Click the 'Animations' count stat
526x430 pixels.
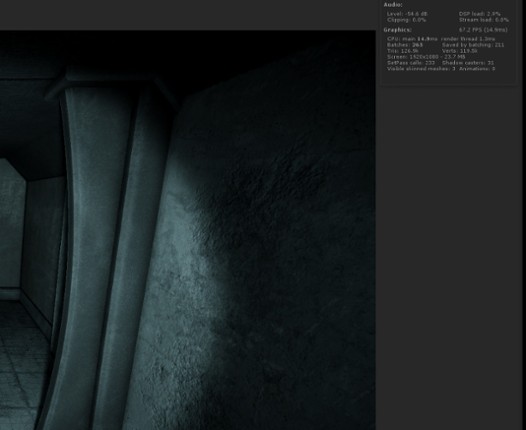click(x=477, y=69)
